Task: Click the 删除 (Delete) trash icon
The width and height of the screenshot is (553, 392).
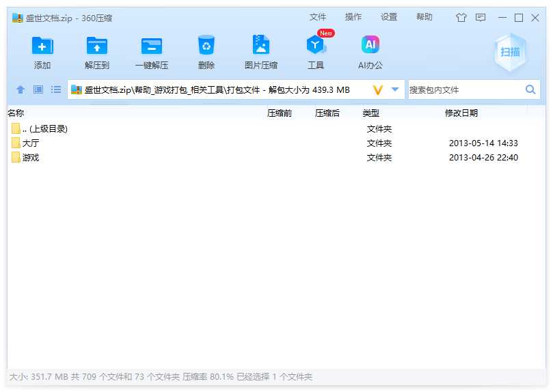Action: point(206,45)
